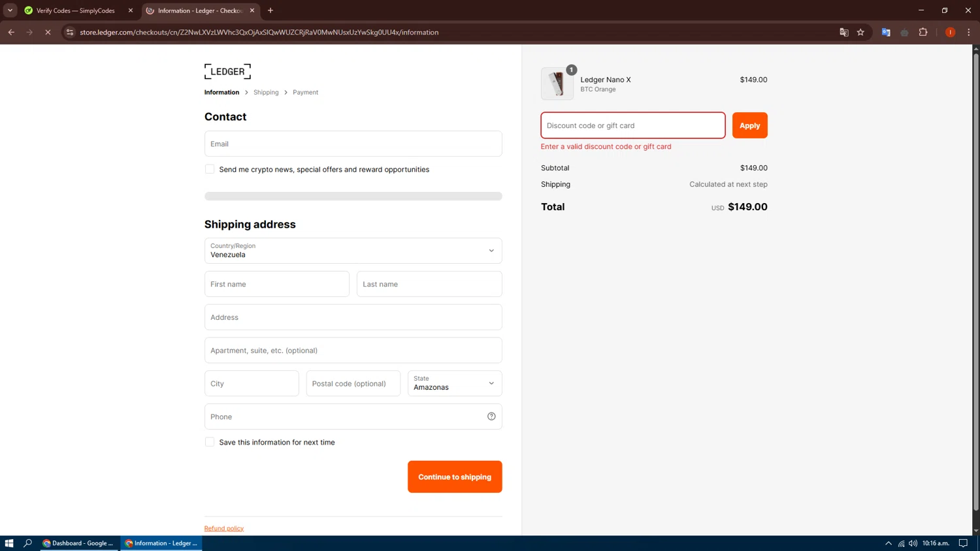The height and width of the screenshot is (551, 980).
Task: Enable crypto news and offers checkbox
Action: tap(210, 169)
